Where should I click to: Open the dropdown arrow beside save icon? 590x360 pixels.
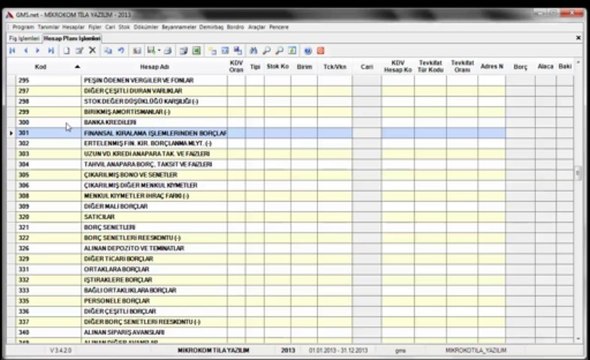coord(159,50)
